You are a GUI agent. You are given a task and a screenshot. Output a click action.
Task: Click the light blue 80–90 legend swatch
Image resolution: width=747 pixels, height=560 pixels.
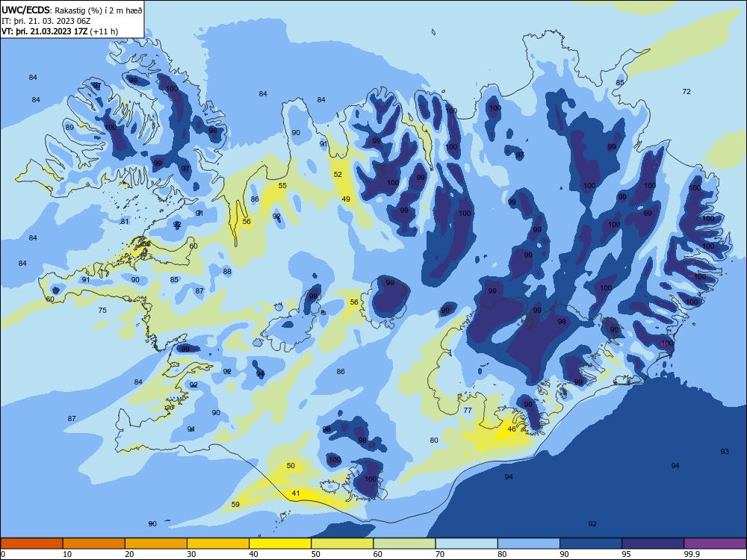coord(529,544)
